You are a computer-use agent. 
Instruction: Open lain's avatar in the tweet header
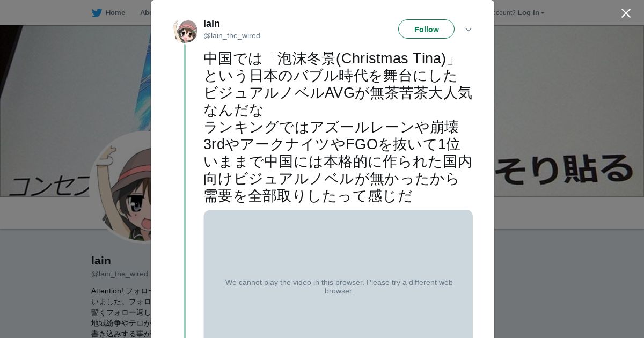[x=186, y=30]
